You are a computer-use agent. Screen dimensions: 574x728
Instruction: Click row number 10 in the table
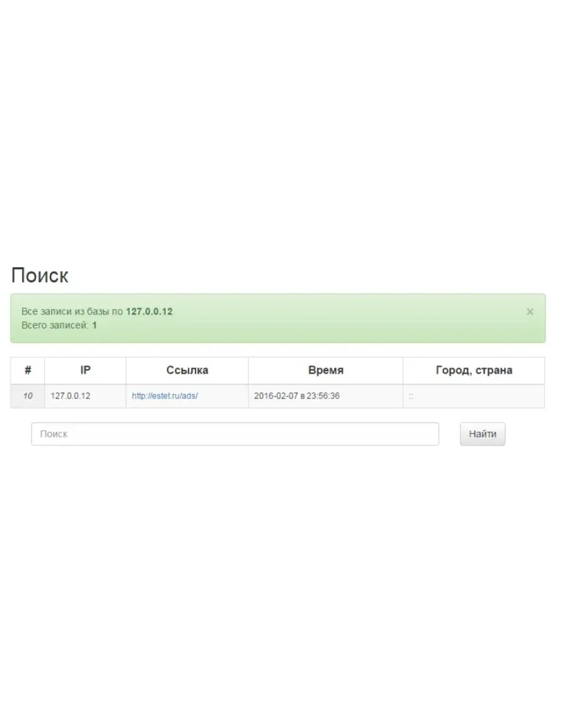(28, 396)
